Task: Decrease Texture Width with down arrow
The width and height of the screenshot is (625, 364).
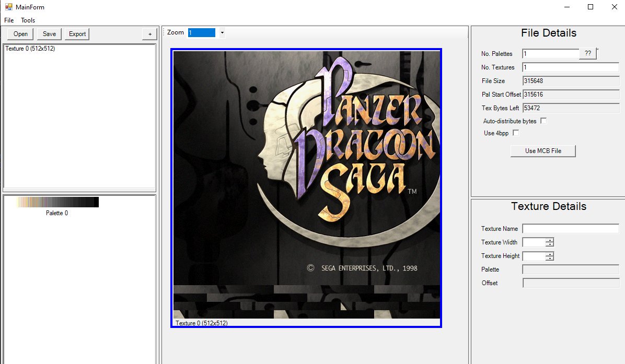Action: (550, 244)
